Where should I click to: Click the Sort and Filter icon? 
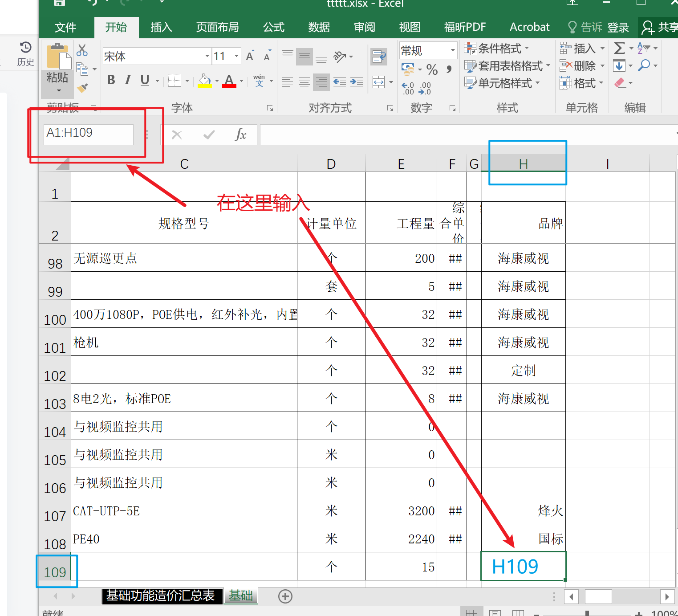[x=644, y=48]
